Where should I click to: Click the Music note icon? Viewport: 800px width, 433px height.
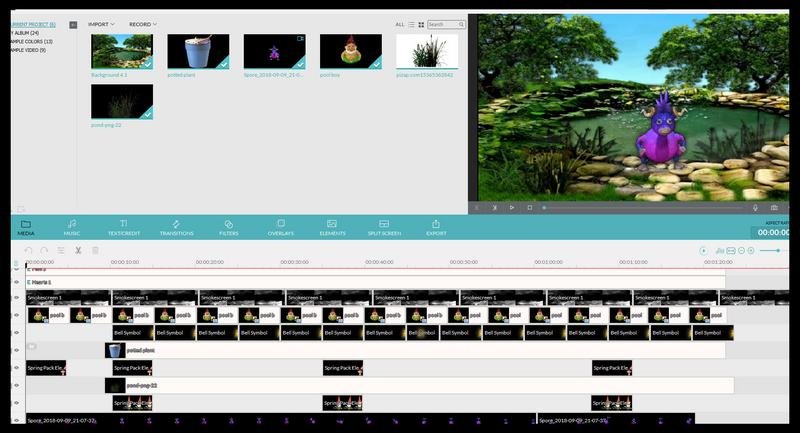tap(72, 223)
